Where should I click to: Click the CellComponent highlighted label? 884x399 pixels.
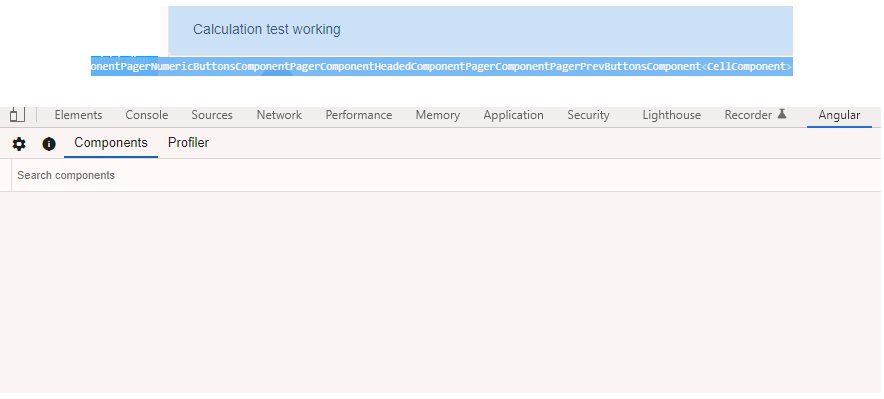coord(746,66)
